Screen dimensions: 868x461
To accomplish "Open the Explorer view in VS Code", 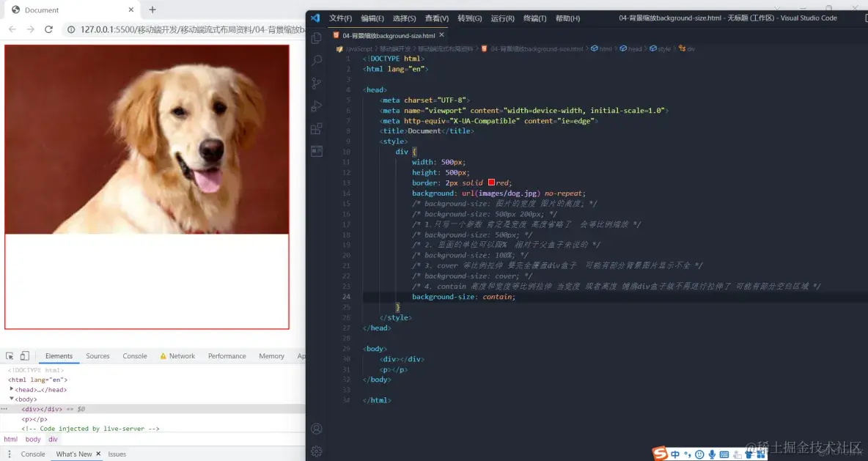I will (x=317, y=38).
